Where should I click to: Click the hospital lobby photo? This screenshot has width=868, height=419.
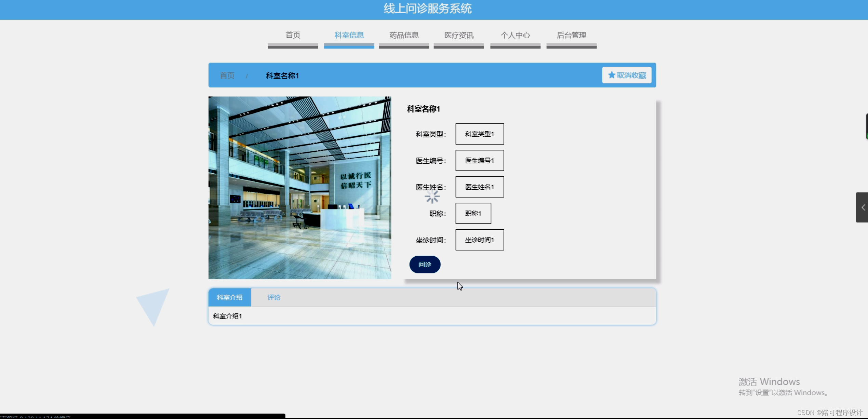pyautogui.click(x=300, y=187)
